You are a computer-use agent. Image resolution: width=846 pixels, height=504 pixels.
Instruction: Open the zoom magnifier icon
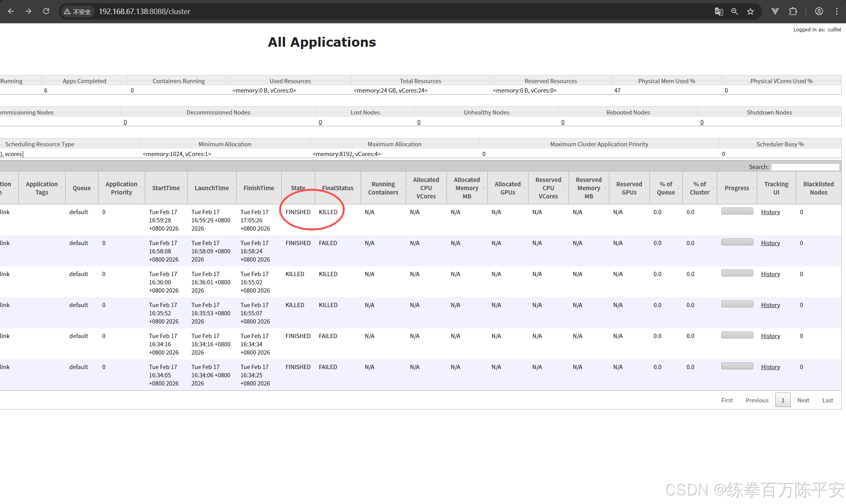pyautogui.click(x=735, y=11)
